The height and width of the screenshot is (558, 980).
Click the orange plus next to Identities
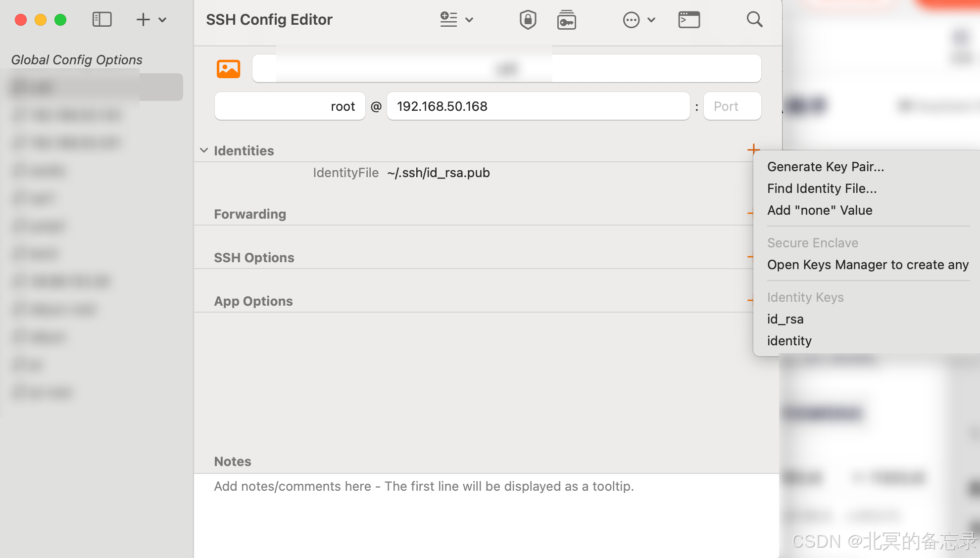tap(753, 149)
